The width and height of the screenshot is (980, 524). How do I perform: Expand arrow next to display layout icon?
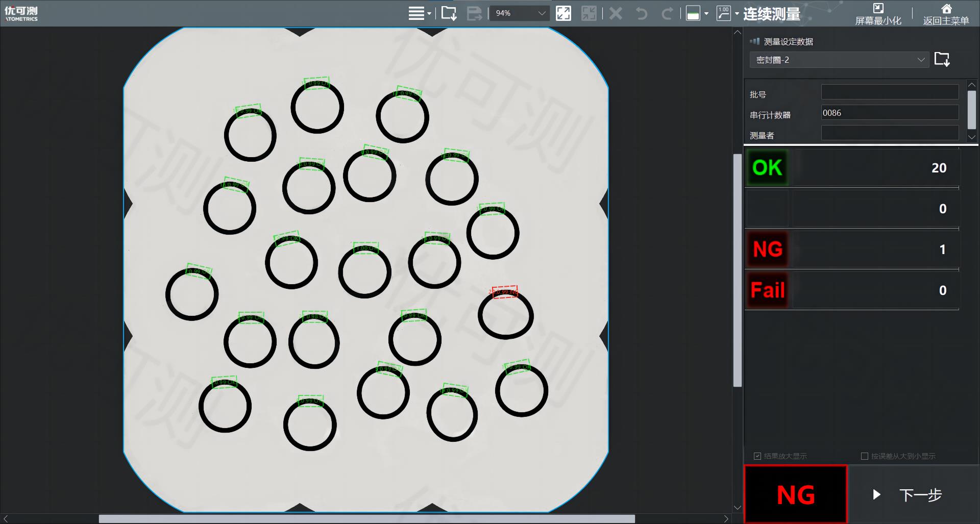(x=706, y=14)
